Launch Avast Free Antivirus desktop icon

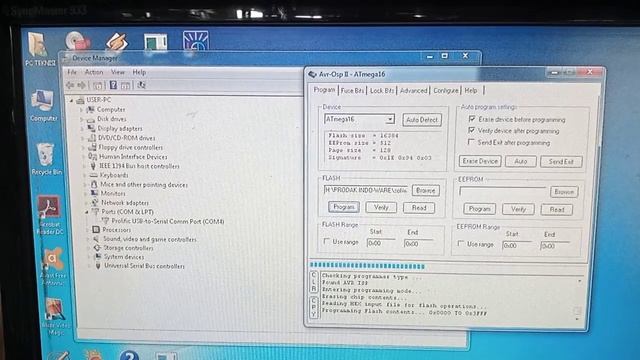click(x=53, y=259)
